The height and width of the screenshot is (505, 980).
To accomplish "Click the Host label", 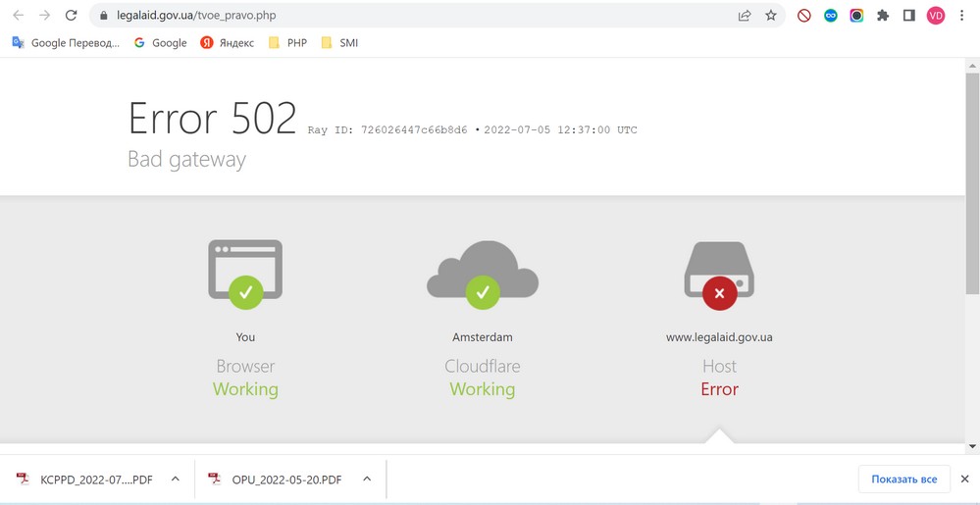I will [719, 367].
